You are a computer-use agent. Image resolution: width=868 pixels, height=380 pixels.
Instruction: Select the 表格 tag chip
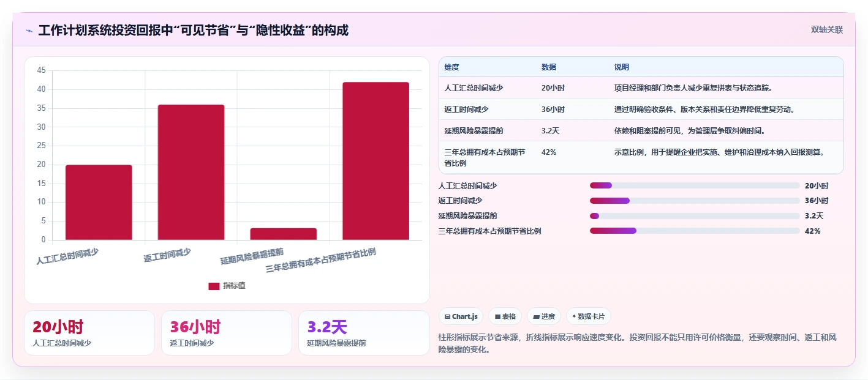[x=505, y=316]
